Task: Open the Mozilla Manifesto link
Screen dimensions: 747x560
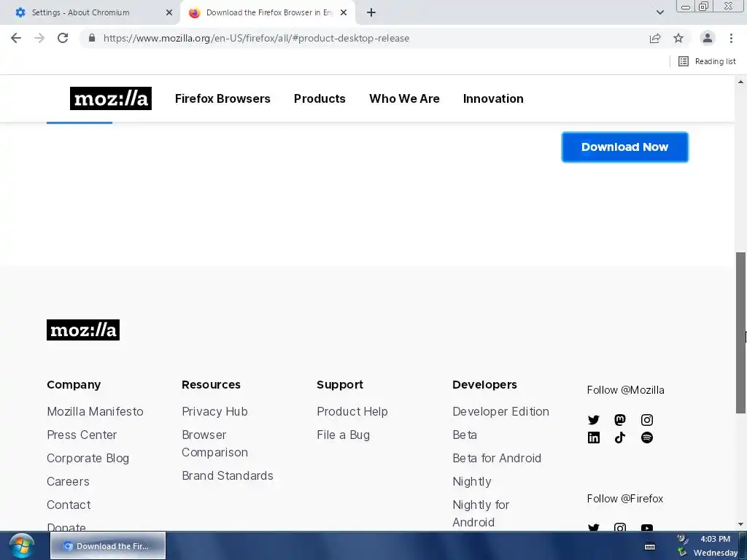Action: coord(95,411)
